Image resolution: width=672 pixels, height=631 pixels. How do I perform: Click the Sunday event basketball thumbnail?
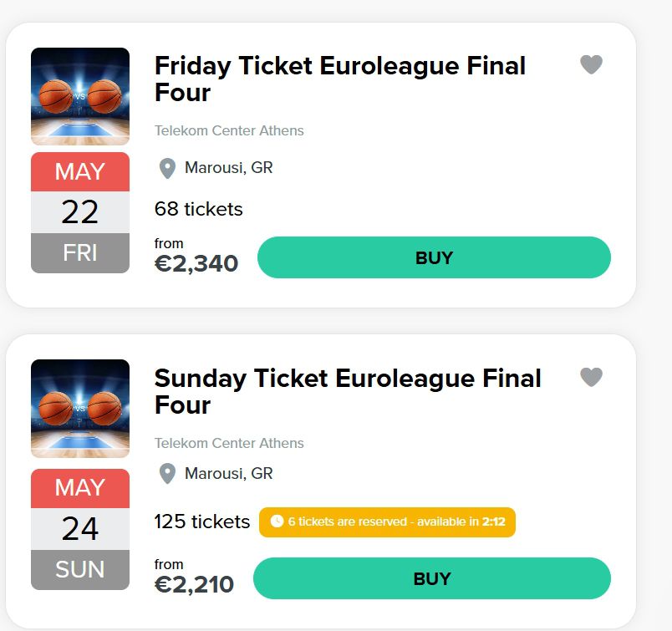[80, 409]
